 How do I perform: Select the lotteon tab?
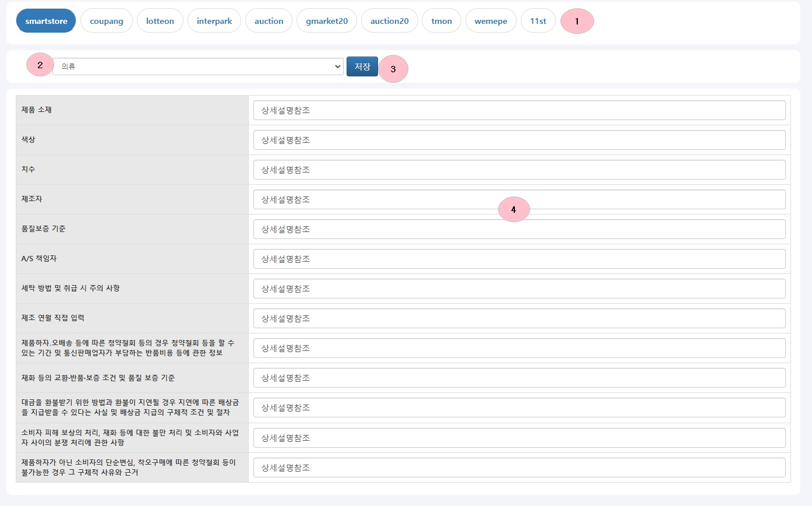point(160,21)
